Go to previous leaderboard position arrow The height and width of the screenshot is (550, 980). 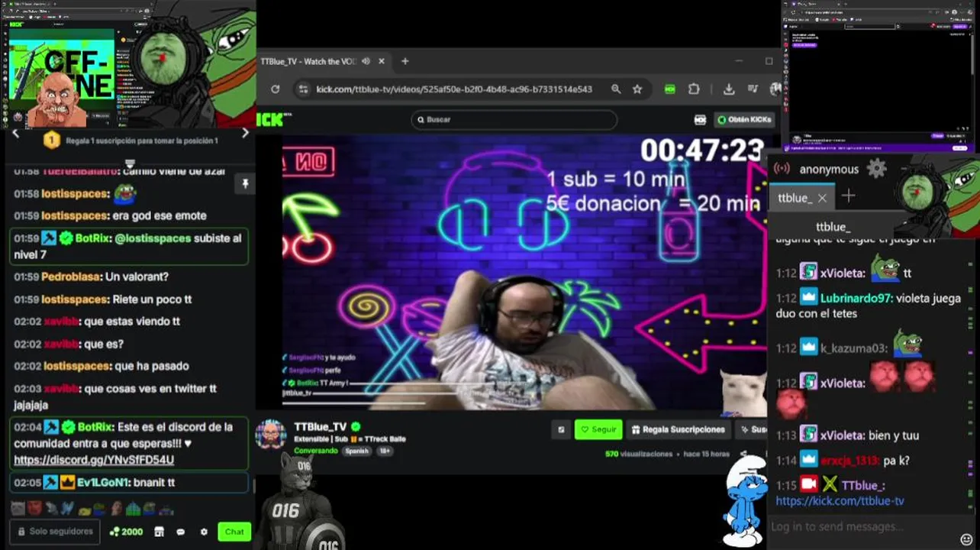click(16, 133)
